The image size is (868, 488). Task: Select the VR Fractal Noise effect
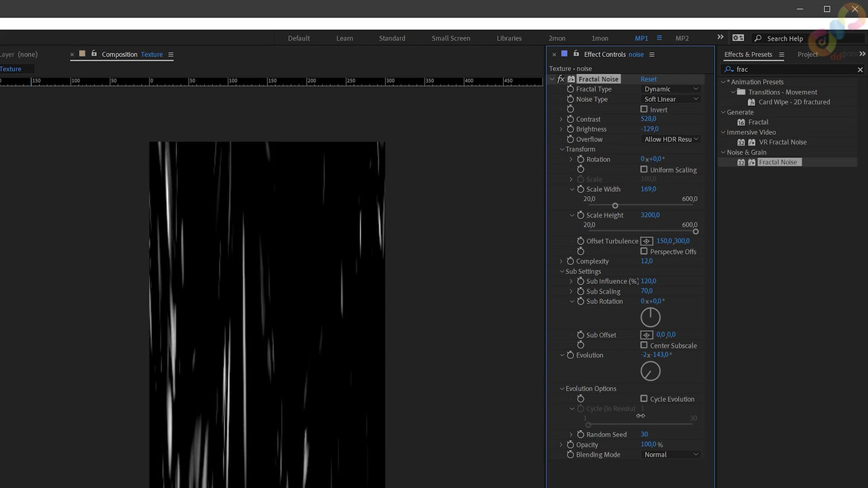[783, 142]
